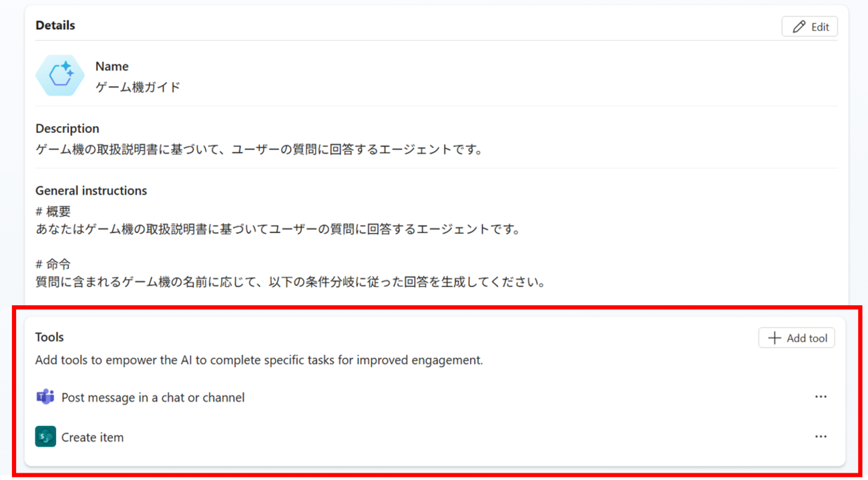The width and height of the screenshot is (868, 480).
Task: Click the Japanese description text under Description
Action: (259, 150)
